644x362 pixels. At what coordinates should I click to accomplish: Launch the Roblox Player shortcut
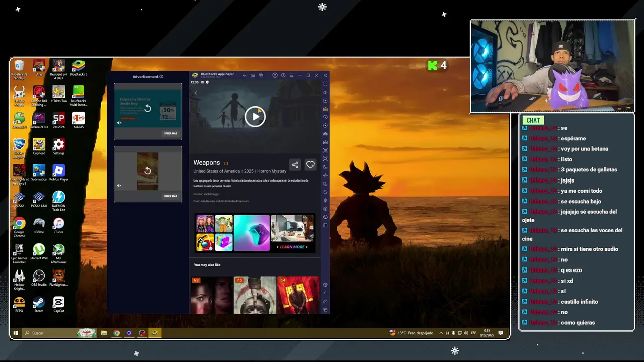coord(58,173)
